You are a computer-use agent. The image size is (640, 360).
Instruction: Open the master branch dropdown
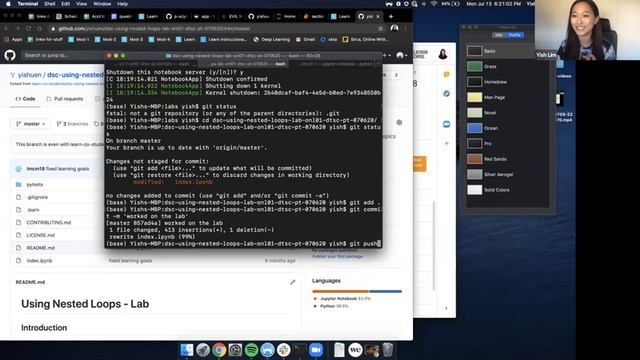tap(31, 124)
